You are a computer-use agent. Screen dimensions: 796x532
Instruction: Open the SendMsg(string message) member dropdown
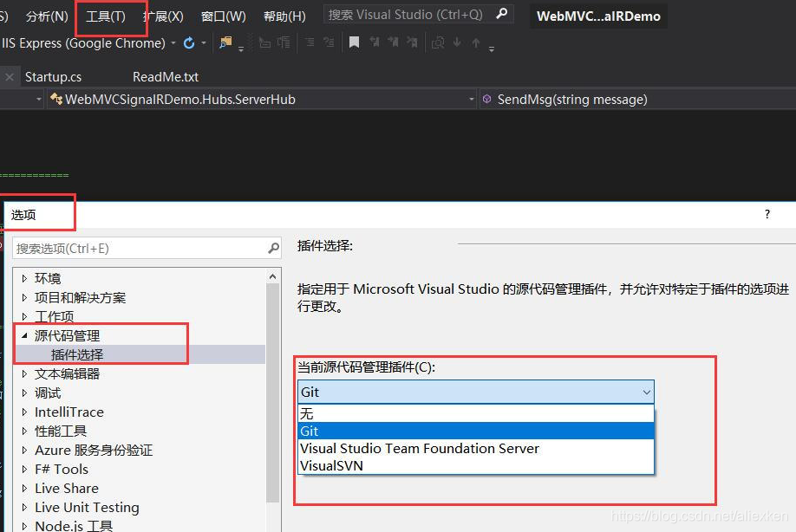(637, 100)
